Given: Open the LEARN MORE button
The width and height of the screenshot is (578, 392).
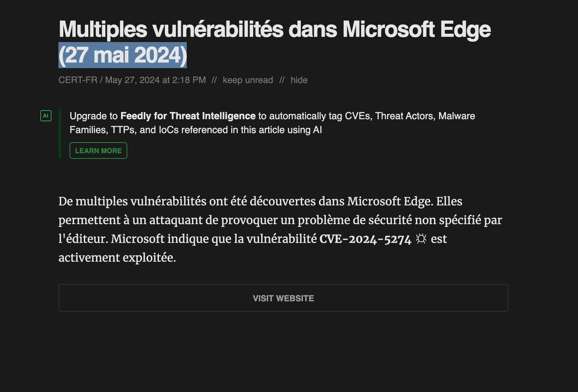Looking at the screenshot, I should [x=98, y=150].
